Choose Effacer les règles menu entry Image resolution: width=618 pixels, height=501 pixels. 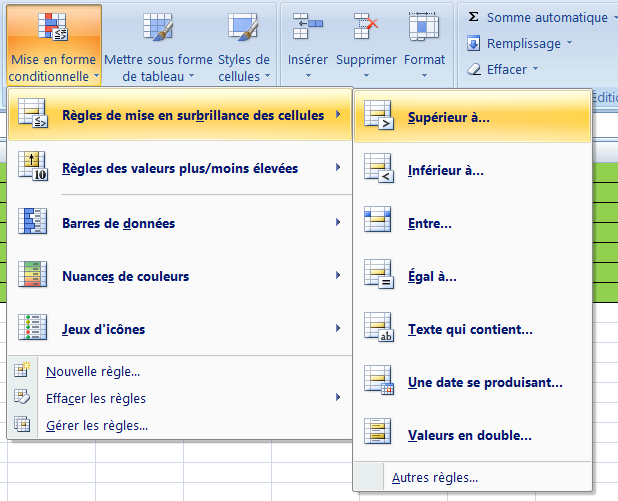click(180, 398)
